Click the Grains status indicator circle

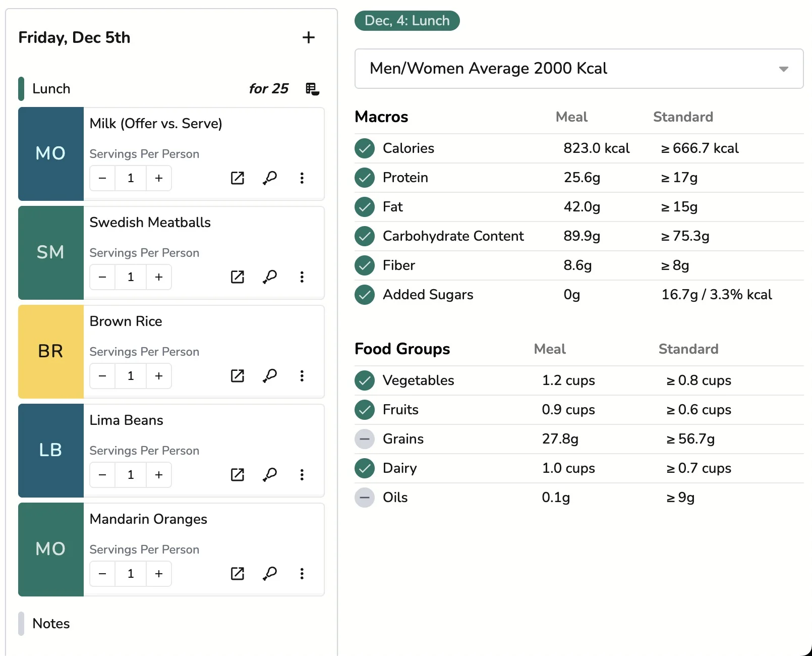point(364,439)
